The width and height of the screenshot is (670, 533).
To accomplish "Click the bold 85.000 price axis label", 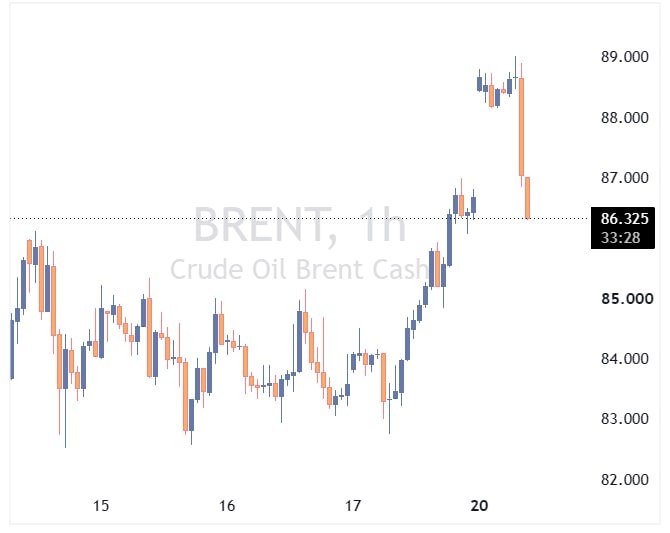I will (627, 298).
